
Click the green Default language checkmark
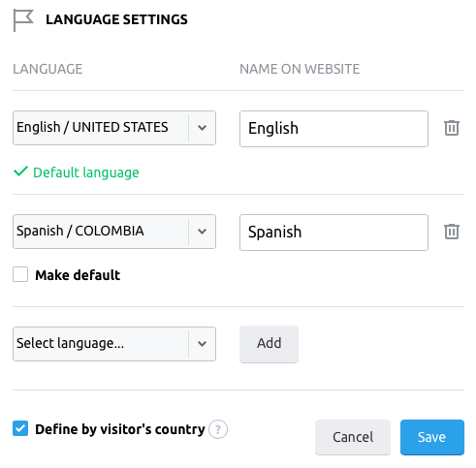click(x=20, y=172)
